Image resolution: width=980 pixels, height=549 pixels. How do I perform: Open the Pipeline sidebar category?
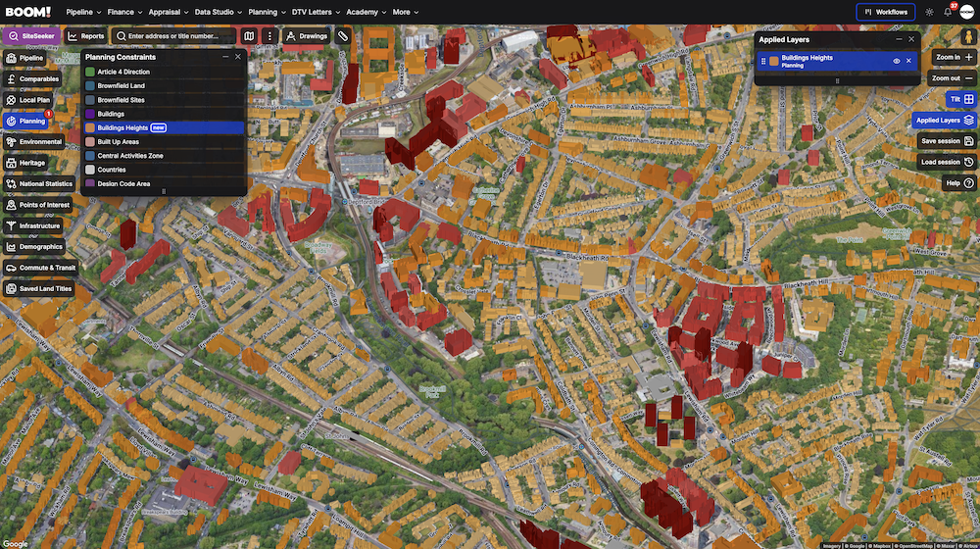[x=24, y=58]
